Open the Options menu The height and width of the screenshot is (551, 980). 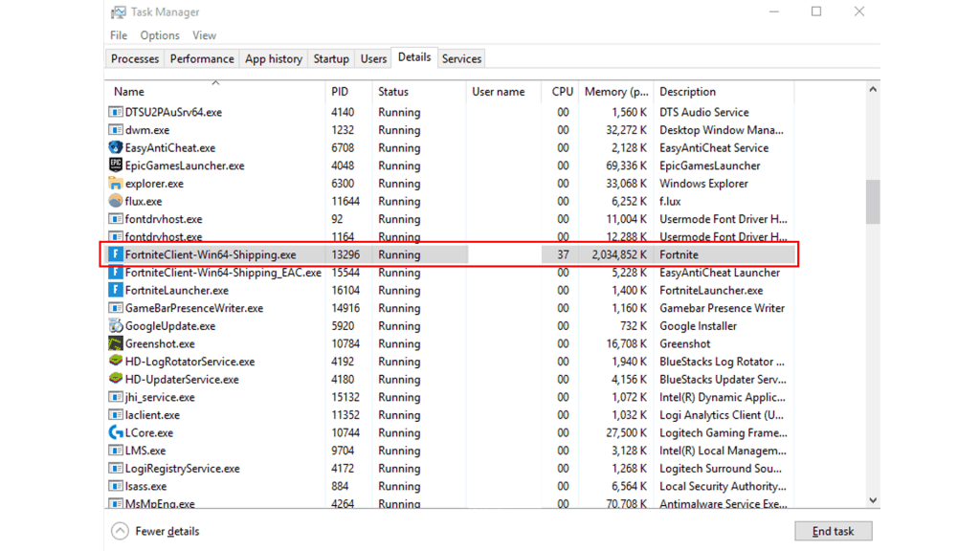click(x=160, y=35)
